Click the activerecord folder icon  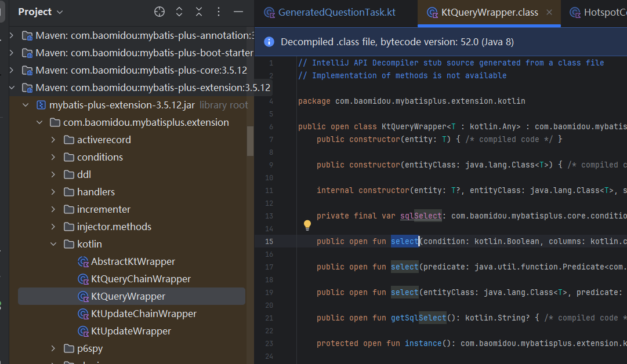pos(69,140)
